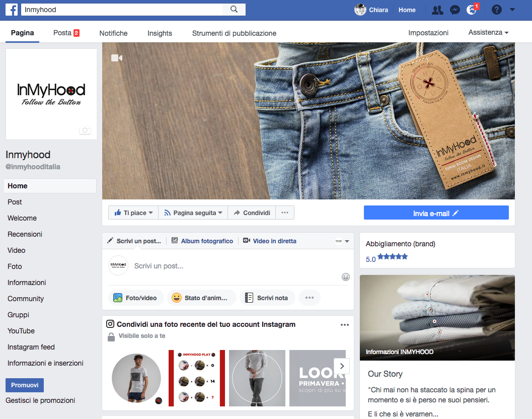The height and width of the screenshot is (419, 532).
Task: Open Impostazioni settings
Action: pos(428,33)
